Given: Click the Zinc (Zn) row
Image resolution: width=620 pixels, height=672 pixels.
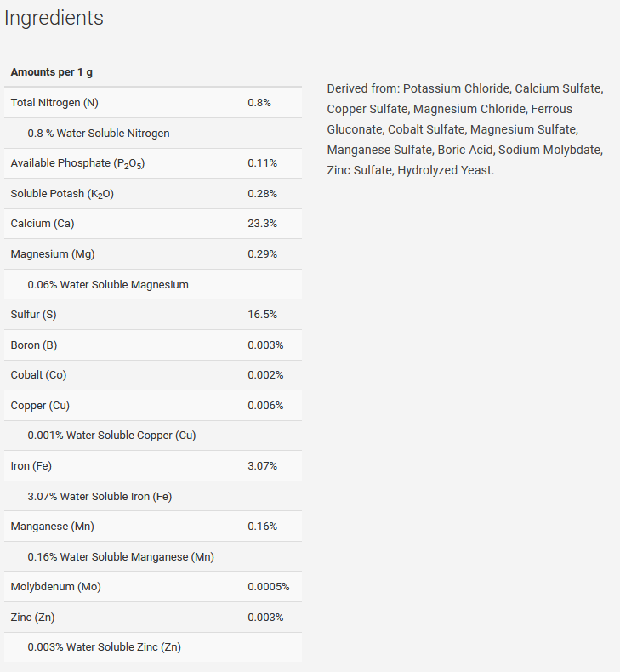Looking at the screenshot, I should click(153, 618).
